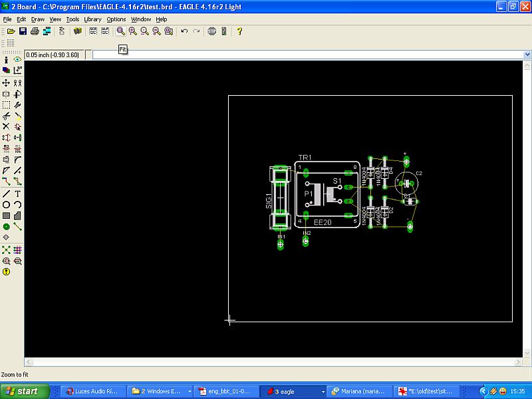532x399 pixels.
Task: Select the Mark origin tool
Action: pyautogui.click(x=18, y=70)
